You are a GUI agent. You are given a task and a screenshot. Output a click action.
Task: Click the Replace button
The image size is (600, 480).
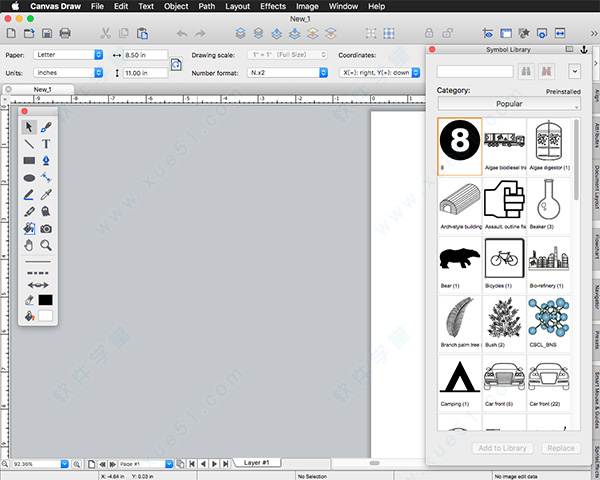pyautogui.click(x=560, y=448)
